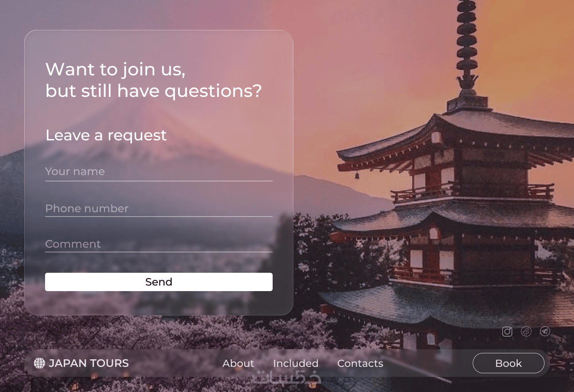Open the Instagram social icon
The image size is (574, 392).
507,331
